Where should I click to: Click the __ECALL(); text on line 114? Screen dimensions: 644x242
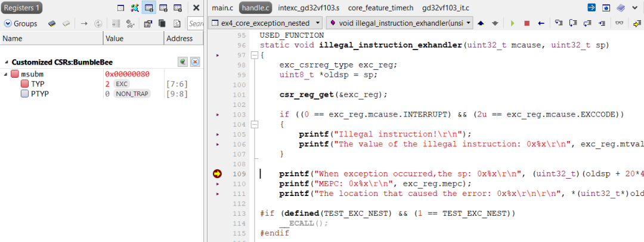tap(304, 223)
